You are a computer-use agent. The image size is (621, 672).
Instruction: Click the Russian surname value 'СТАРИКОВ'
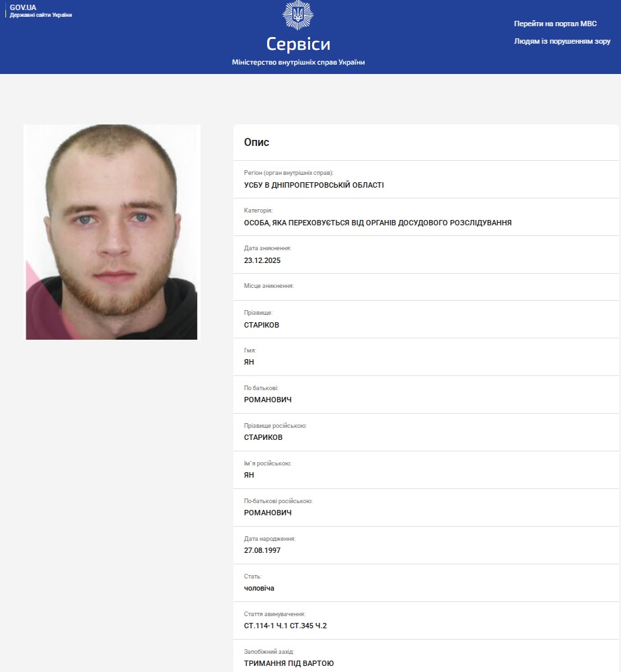click(x=263, y=437)
